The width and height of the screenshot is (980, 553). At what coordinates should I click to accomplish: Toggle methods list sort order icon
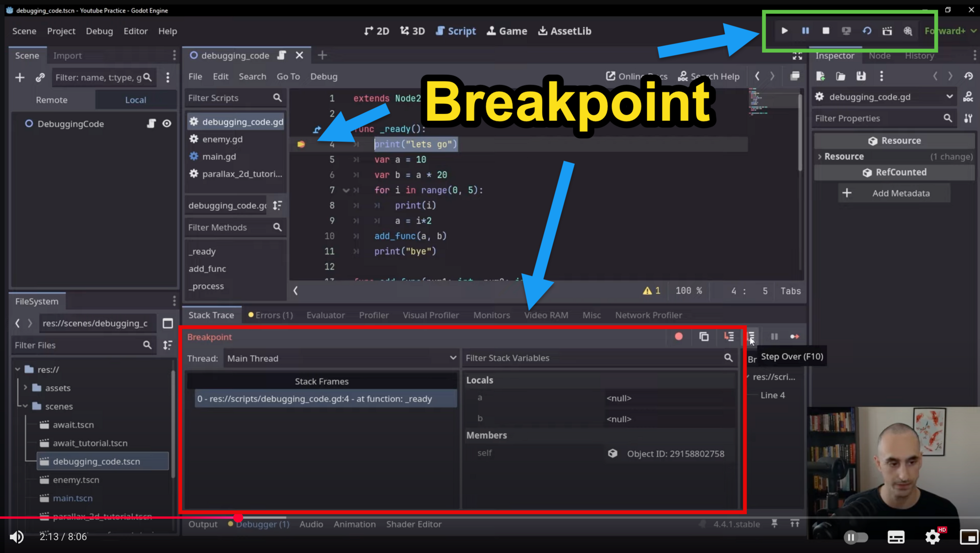tap(277, 206)
